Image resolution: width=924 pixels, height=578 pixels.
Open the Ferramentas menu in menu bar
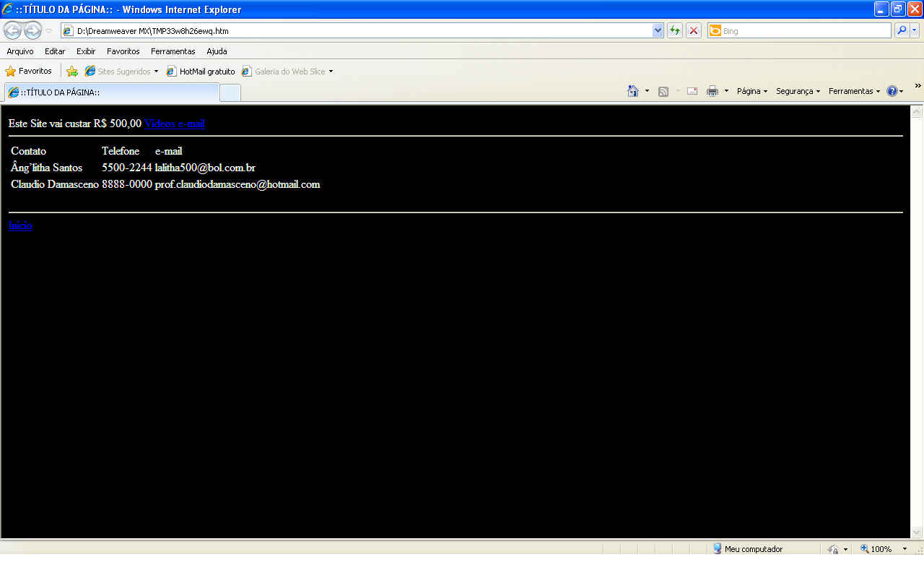[173, 51]
